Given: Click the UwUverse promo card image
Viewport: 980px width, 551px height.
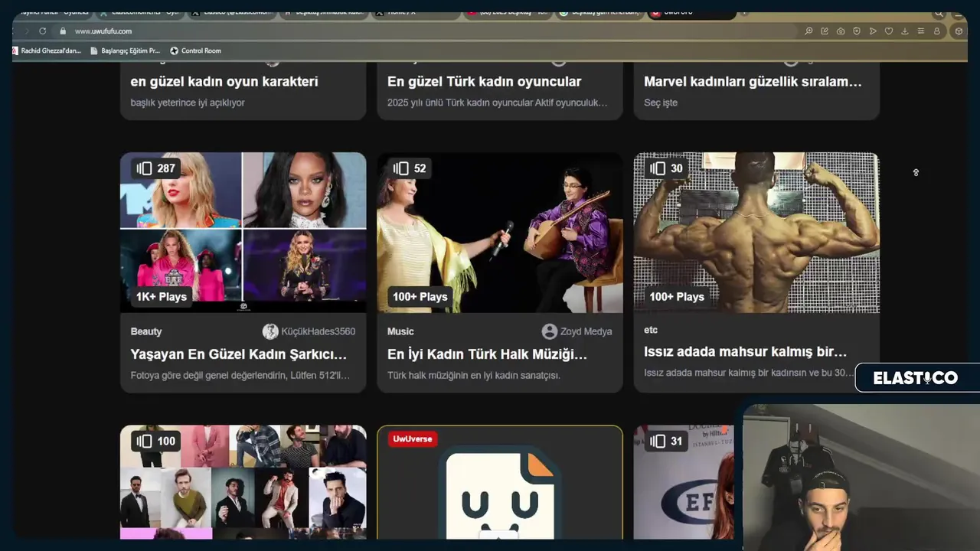Looking at the screenshot, I should coord(500,482).
